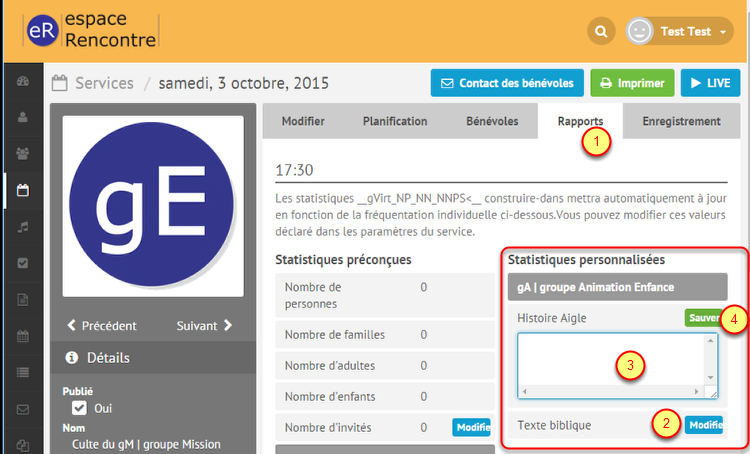Image resolution: width=750 pixels, height=454 pixels.
Task: Click the Services breadcrumb link
Action: [104, 83]
